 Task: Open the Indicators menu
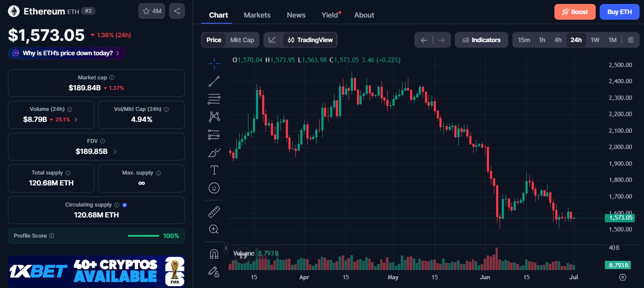(x=481, y=40)
